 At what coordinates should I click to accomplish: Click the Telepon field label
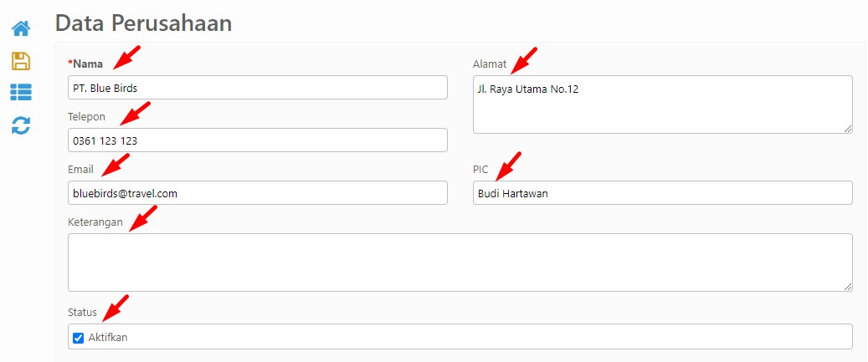(86, 116)
